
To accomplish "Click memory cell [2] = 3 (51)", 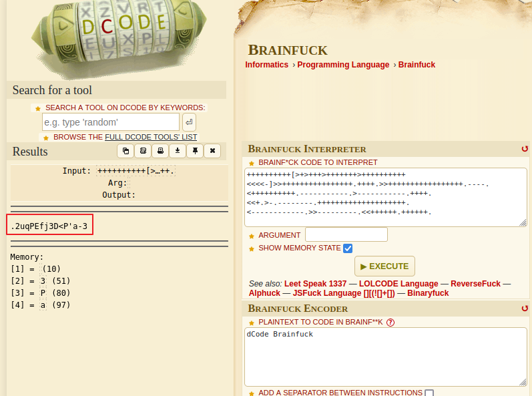I will (x=40, y=281).
